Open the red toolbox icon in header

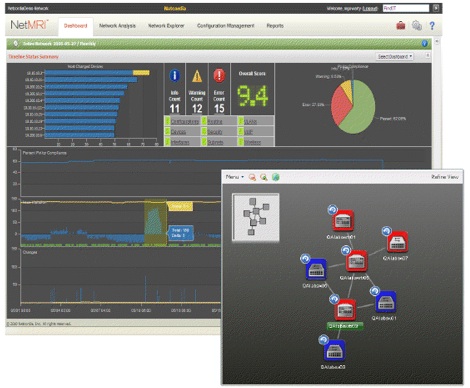[401, 25]
